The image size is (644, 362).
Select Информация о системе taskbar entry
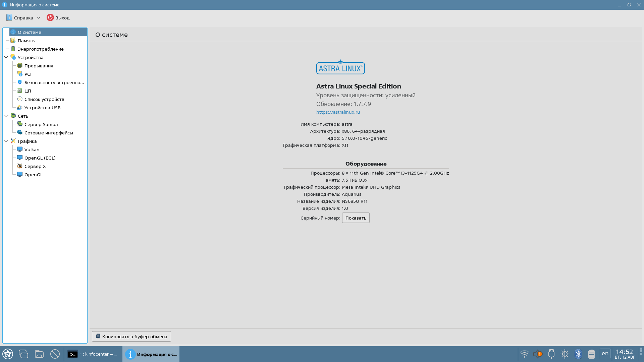tap(151, 354)
